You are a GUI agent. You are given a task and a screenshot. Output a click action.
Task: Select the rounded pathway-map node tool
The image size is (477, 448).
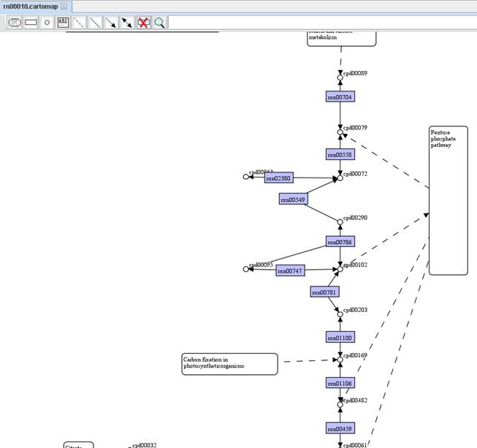click(15, 23)
